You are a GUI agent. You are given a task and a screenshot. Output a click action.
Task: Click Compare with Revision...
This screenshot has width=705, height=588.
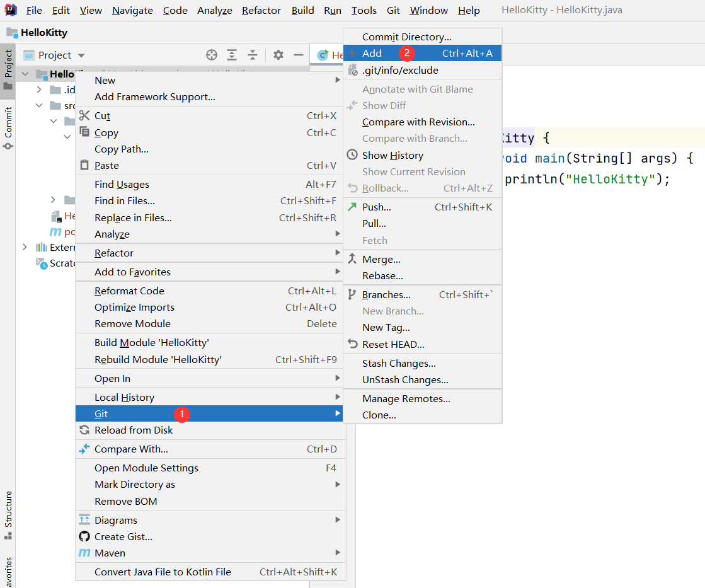coord(422,122)
